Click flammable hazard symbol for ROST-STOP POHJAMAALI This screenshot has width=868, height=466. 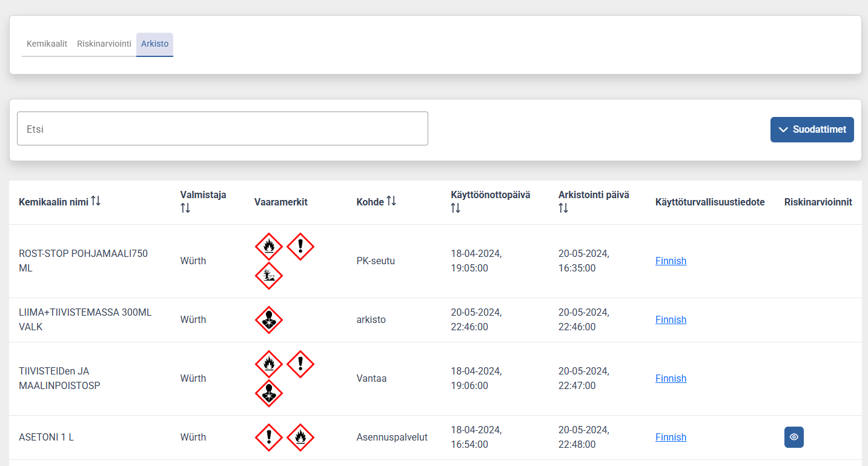click(269, 246)
